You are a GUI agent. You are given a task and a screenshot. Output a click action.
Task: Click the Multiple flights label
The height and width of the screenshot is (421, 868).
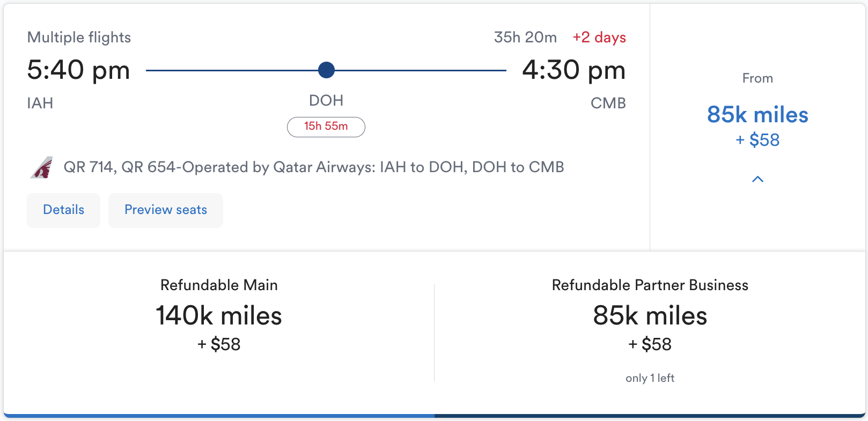[79, 37]
